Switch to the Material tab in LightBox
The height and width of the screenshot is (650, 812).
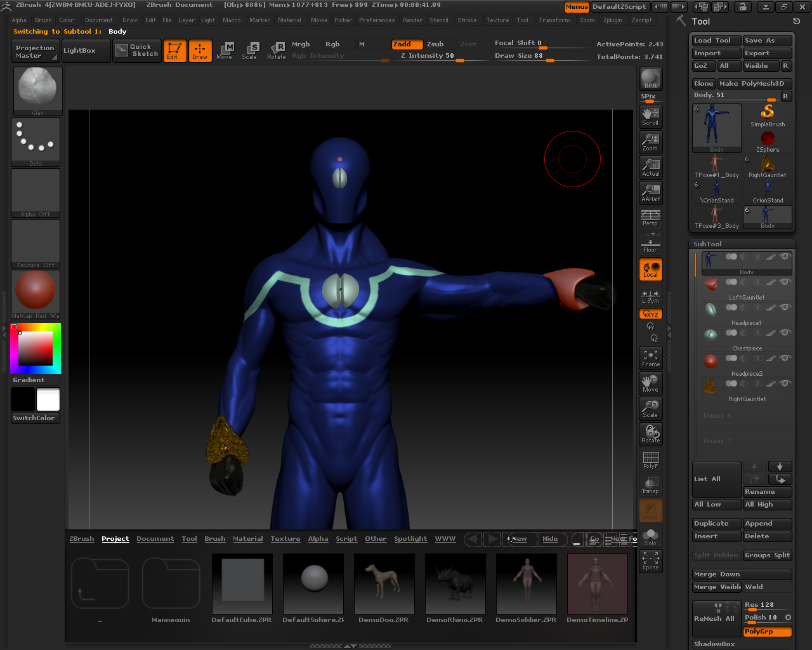coord(247,538)
